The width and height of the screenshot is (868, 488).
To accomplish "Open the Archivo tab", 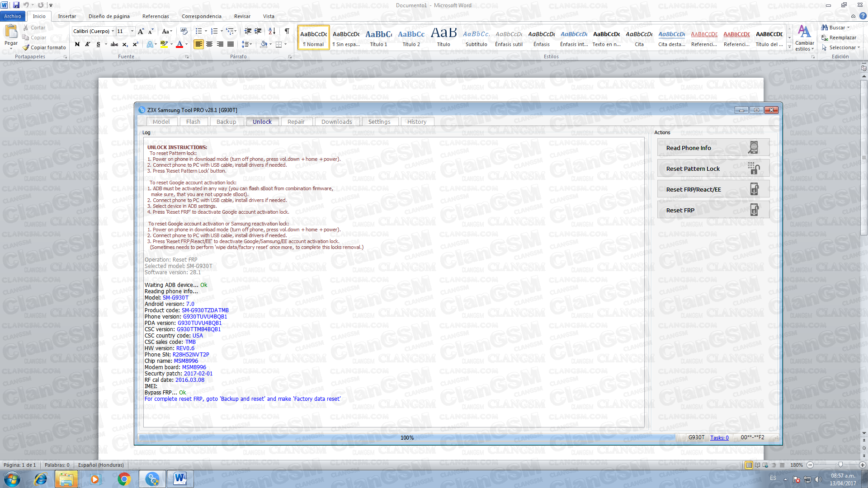I will 13,16.
